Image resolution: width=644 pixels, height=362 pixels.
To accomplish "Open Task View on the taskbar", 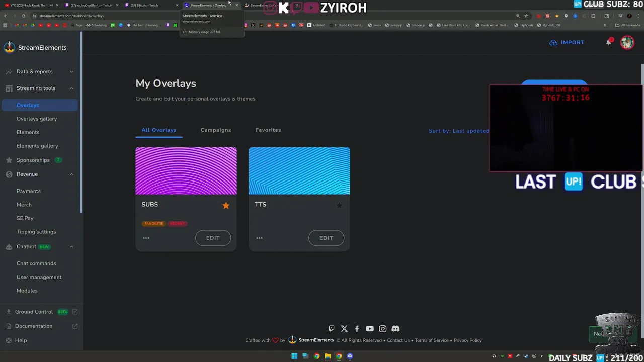I will point(305,356).
